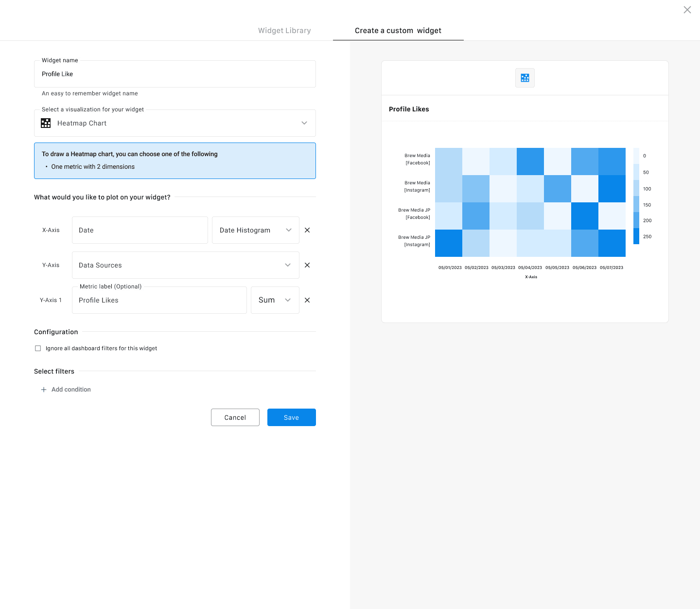Click the plus icon beside Add condition
The height and width of the screenshot is (609, 700).
pyautogui.click(x=44, y=390)
